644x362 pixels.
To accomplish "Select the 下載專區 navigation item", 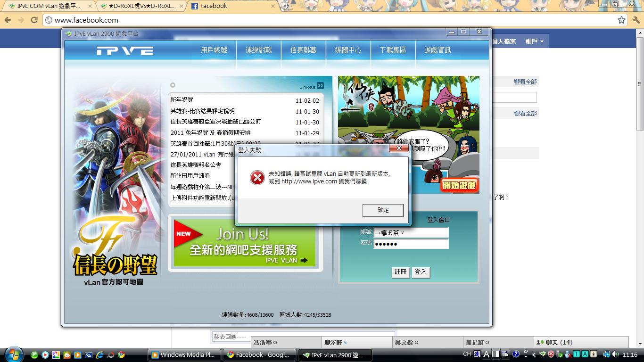I will (393, 50).
